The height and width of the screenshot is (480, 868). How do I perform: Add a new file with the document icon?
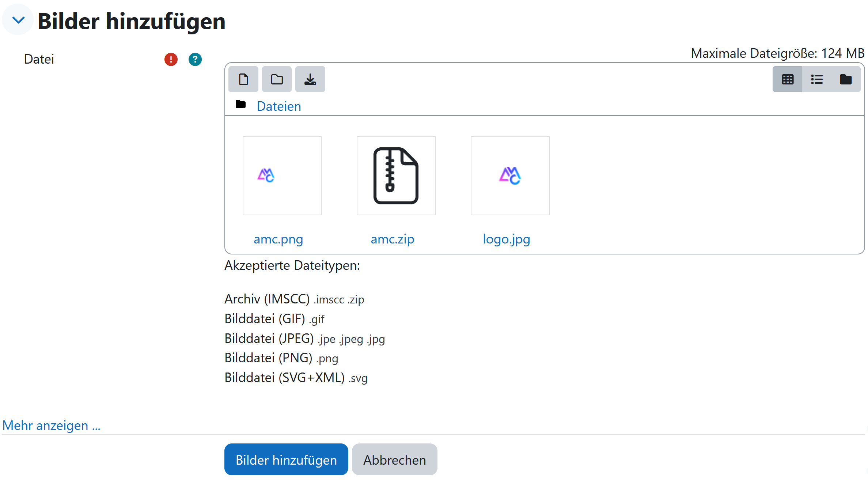243,79
